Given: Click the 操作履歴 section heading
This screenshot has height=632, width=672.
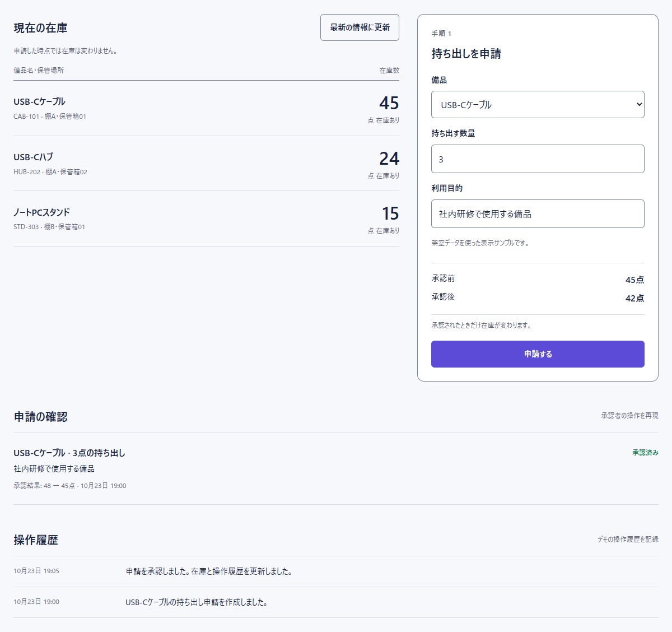Looking at the screenshot, I should 36,540.
